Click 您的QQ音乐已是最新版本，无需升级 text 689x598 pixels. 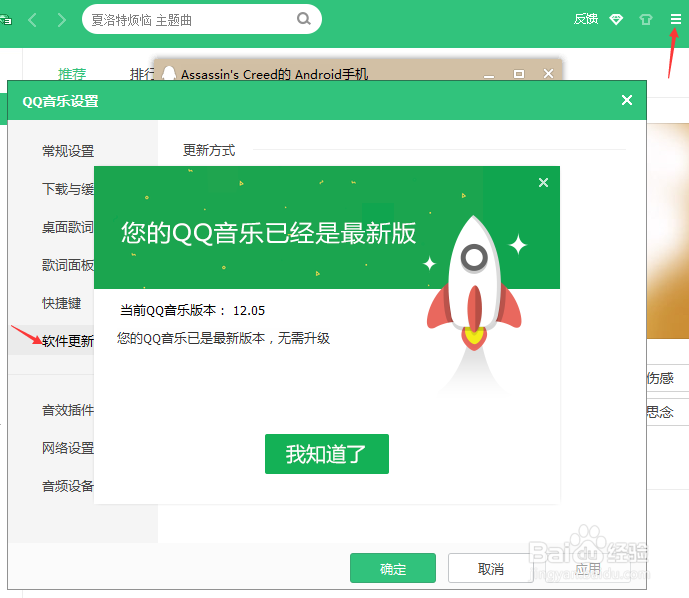(x=223, y=338)
